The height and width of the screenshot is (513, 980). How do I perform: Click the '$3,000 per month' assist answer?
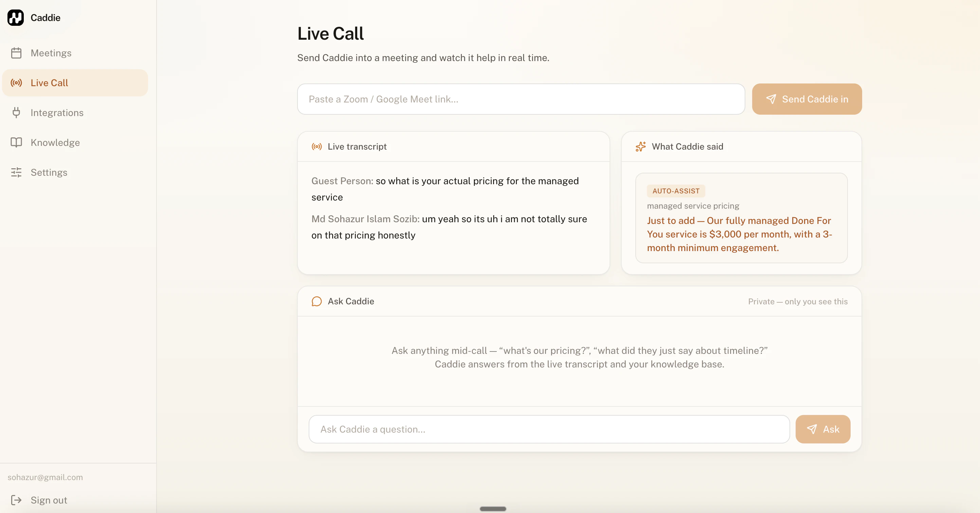point(740,234)
